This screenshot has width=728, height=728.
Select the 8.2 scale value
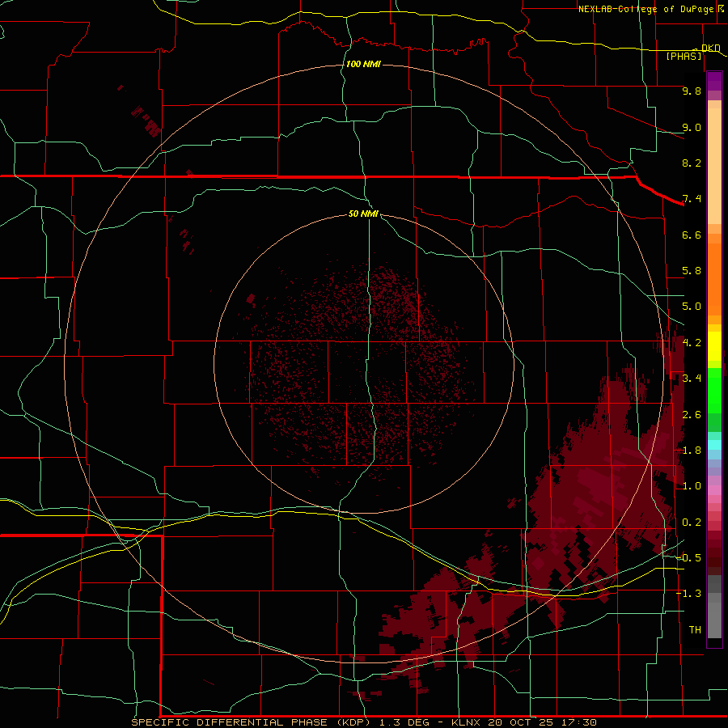[x=692, y=163]
